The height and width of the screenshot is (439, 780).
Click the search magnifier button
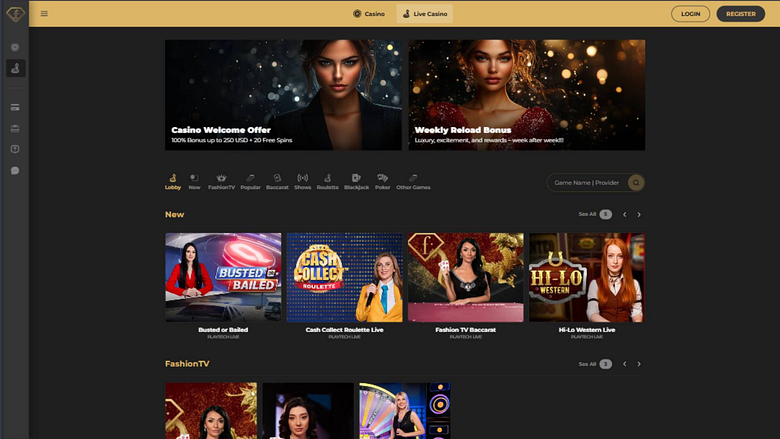tap(636, 182)
